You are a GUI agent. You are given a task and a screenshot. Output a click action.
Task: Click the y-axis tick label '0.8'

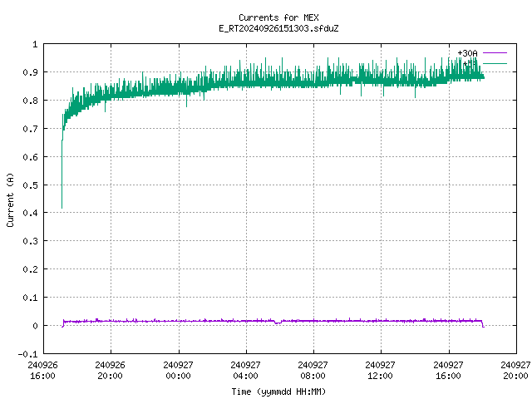click(30, 101)
